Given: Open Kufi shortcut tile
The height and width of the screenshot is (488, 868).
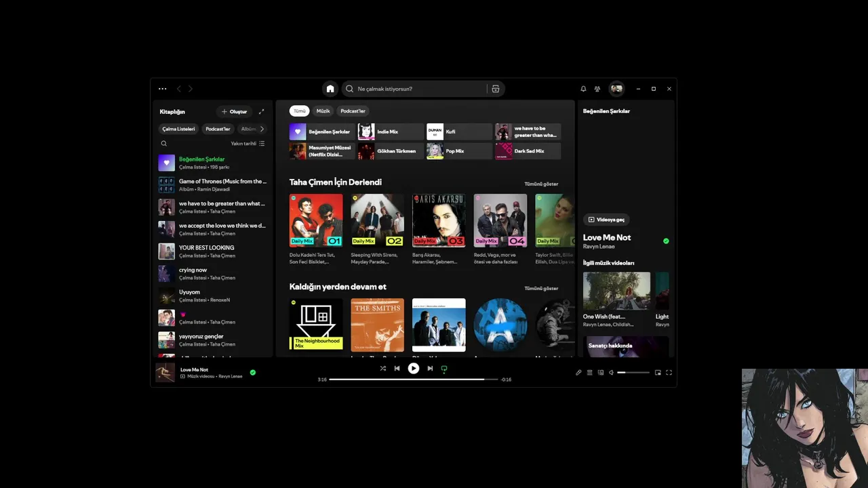Looking at the screenshot, I should click(x=459, y=131).
